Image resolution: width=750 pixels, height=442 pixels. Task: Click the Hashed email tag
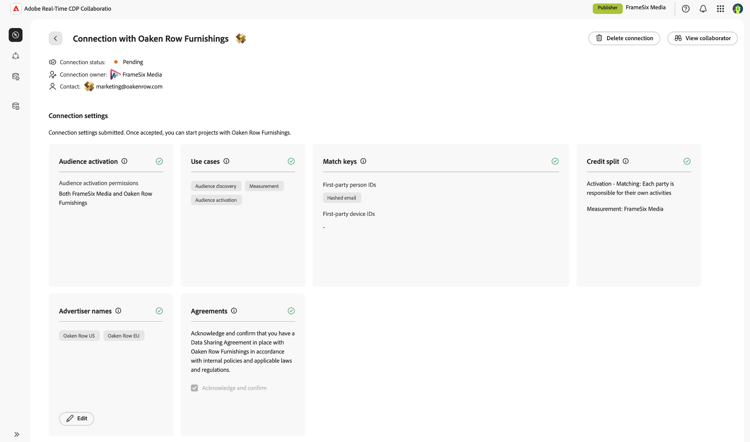342,198
